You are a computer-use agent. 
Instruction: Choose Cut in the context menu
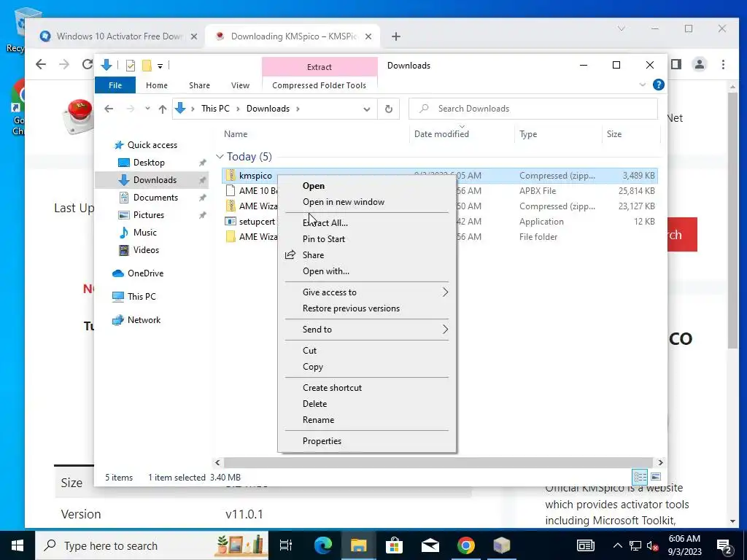pyautogui.click(x=309, y=351)
